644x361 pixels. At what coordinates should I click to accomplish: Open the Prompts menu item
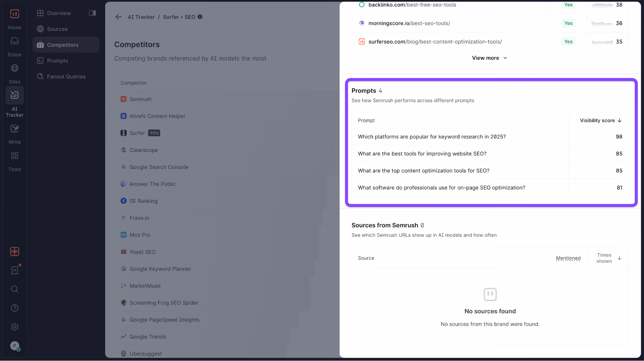pos(66,61)
